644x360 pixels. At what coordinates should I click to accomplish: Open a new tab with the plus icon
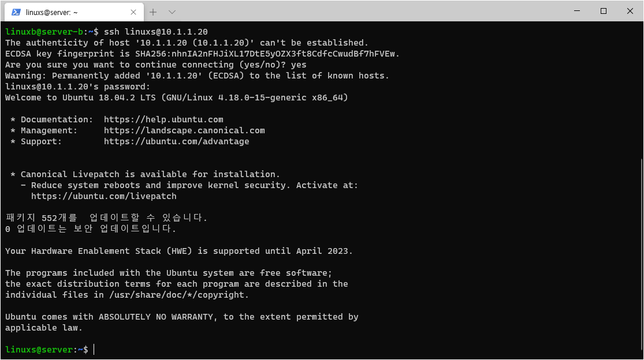[x=153, y=12]
